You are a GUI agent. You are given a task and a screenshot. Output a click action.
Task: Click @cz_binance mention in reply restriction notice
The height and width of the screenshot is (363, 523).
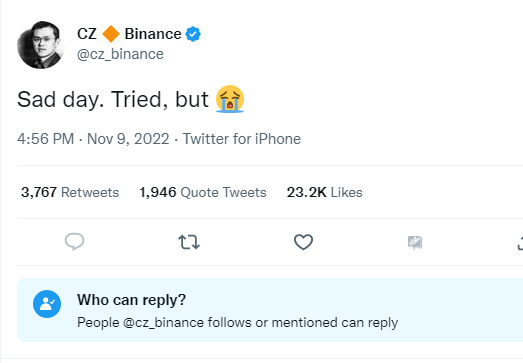click(163, 323)
